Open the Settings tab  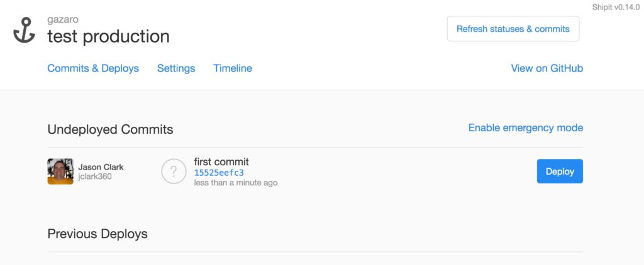point(176,68)
